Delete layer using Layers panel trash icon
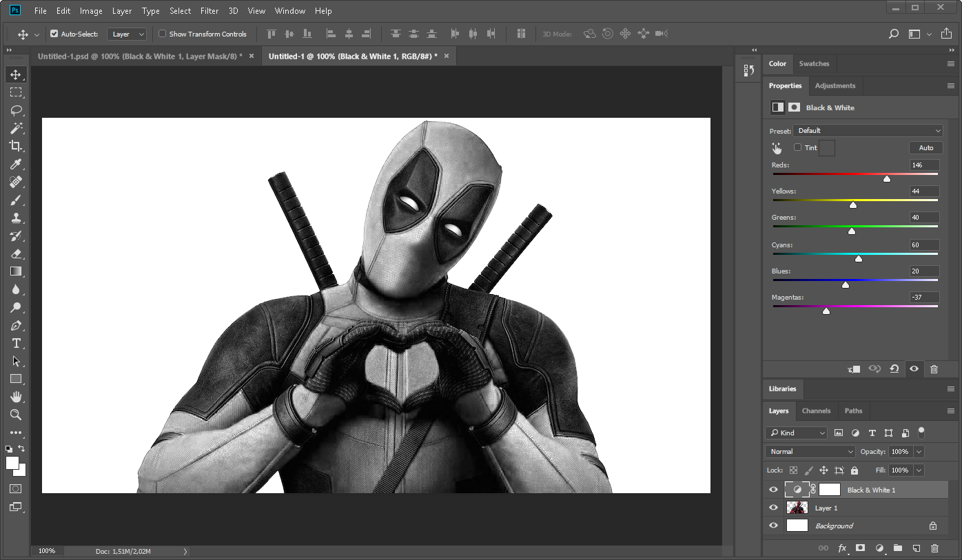Screen dimensions: 962x560 [934, 548]
